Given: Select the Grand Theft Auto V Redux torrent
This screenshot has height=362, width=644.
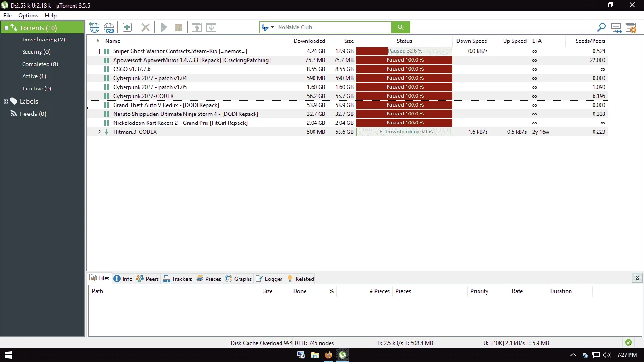Looking at the screenshot, I should 347,105.
